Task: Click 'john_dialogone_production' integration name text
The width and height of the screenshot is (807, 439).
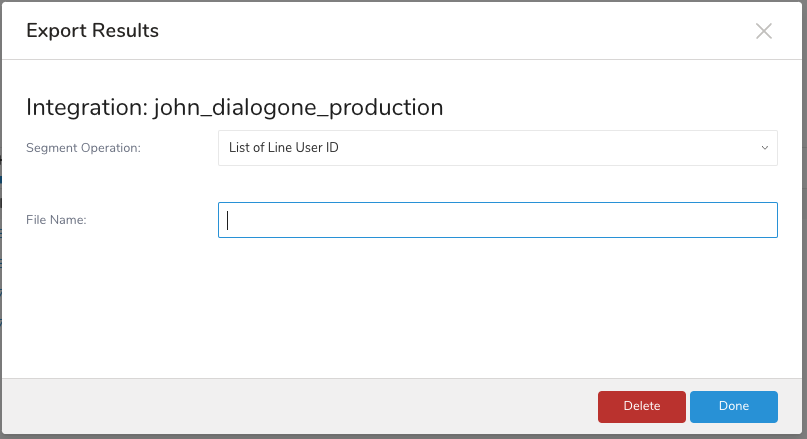Action: 298,107
